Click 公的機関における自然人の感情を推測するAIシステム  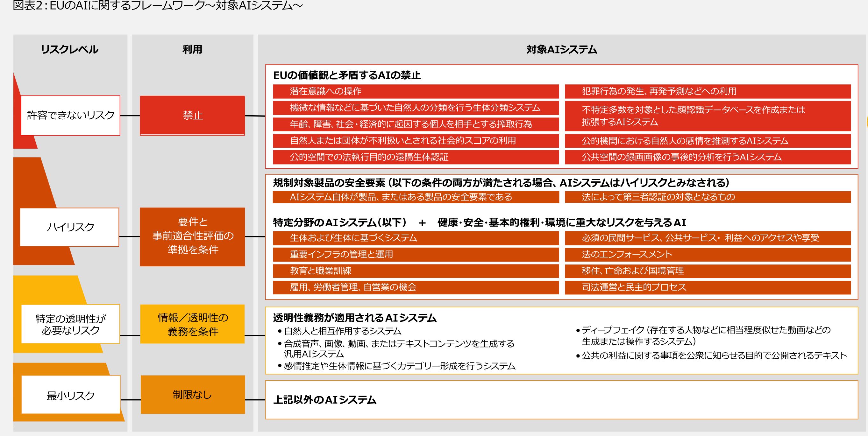tap(708, 141)
